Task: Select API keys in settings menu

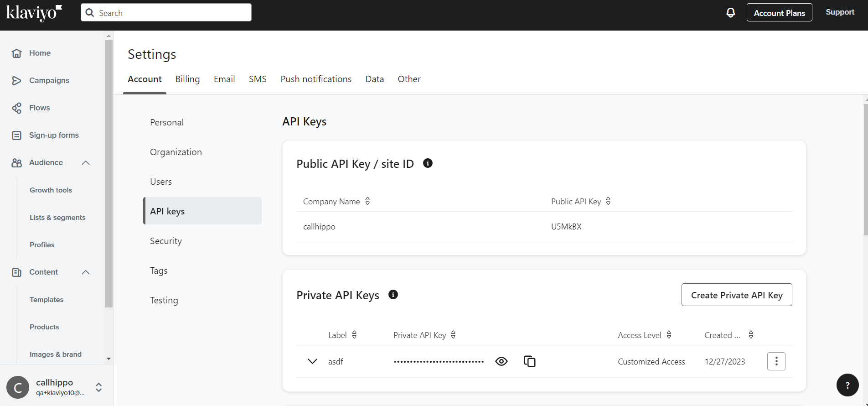Action: (202, 211)
